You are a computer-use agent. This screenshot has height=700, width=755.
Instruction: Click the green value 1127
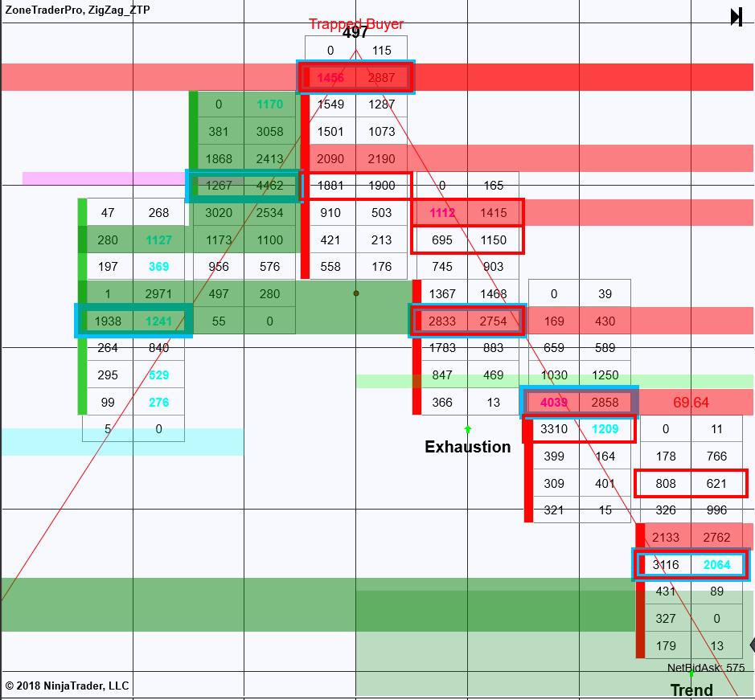point(159,239)
